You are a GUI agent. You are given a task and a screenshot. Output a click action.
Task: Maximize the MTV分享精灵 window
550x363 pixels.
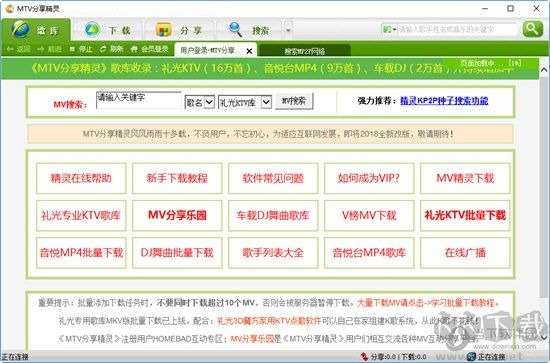point(510,8)
